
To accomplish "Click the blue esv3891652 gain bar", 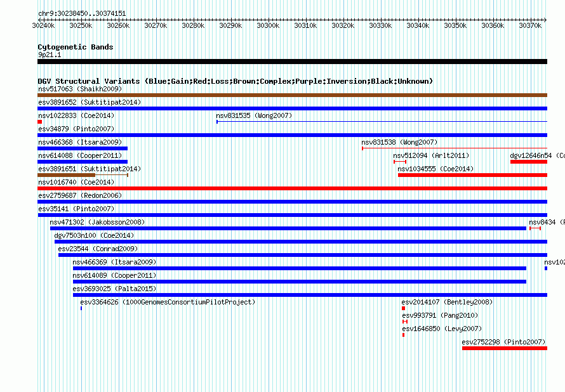I will click(x=292, y=108).
